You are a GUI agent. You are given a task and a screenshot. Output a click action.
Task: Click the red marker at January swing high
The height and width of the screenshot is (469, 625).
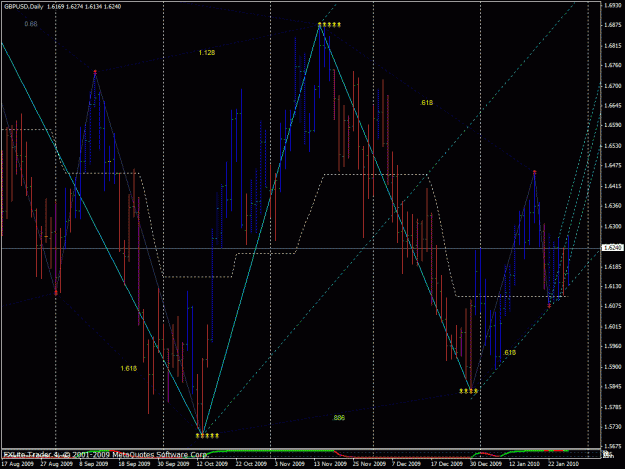click(535, 172)
